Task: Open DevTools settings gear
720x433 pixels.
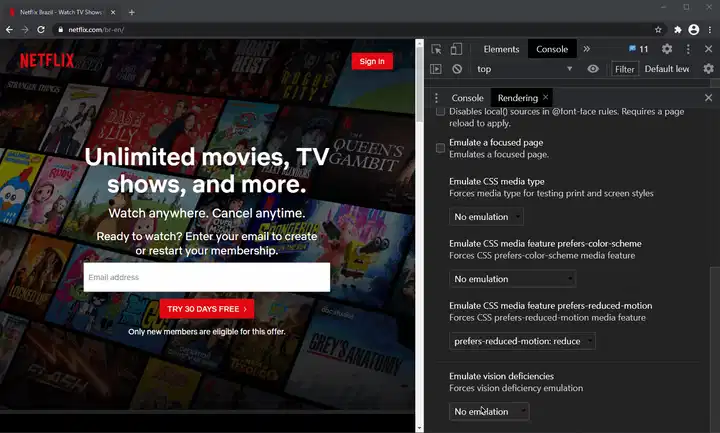Action: [667, 49]
